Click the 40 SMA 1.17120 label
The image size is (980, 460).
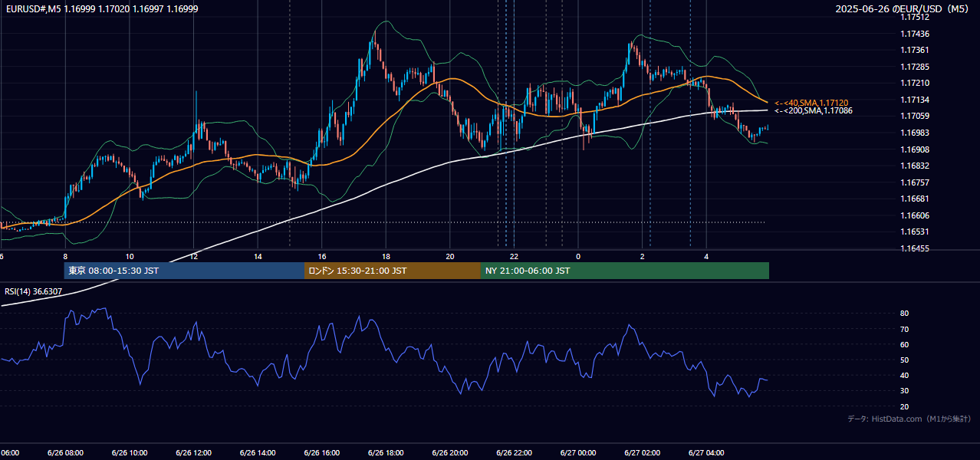point(811,103)
